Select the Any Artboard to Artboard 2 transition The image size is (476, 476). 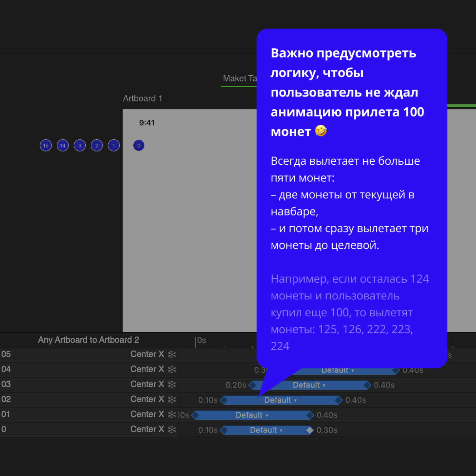coord(89,340)
